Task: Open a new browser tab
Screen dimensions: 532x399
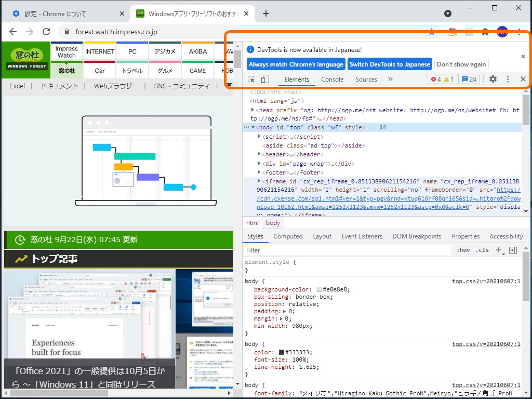Action: (x=266, y=14)
